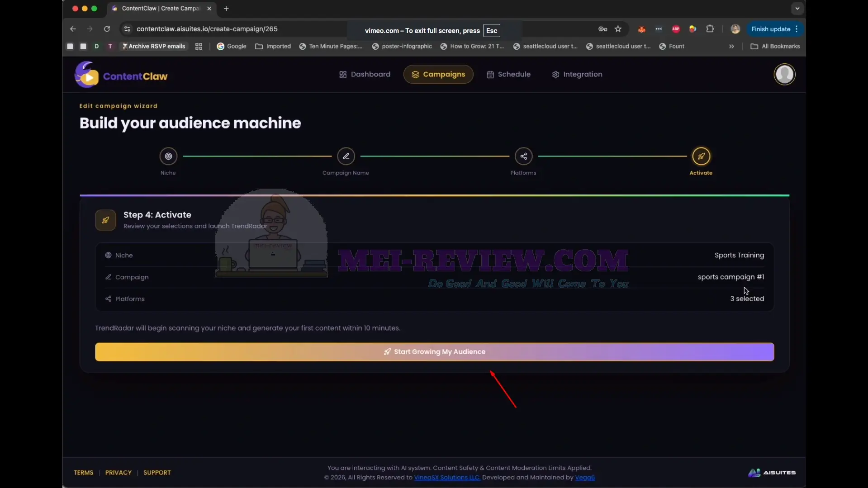This screenshot has width=868, height=488.
Task: Click Start Growing My Audience button
Action: pyautogui.click(x=434, y=352)
